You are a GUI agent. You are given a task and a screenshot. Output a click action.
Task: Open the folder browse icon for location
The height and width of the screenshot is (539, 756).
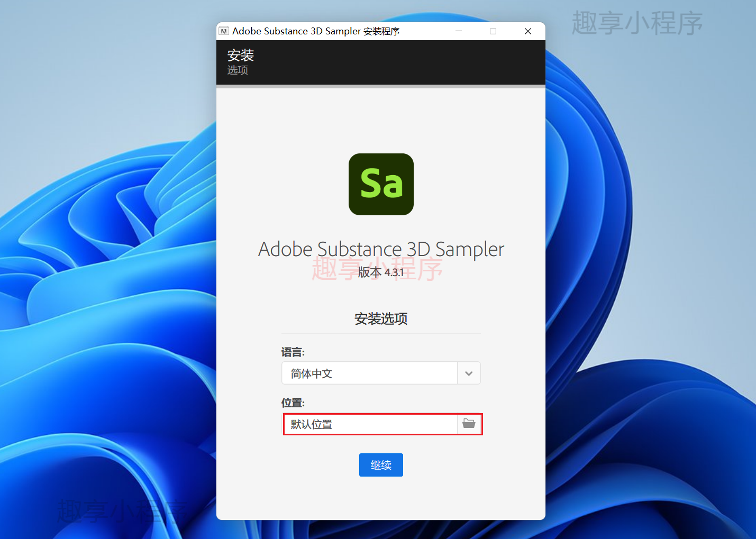click(469, 424)
